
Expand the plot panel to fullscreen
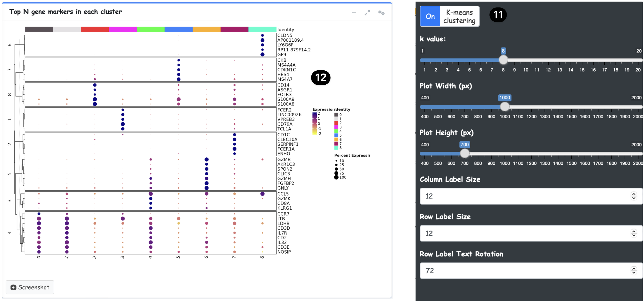pos(367,13)
